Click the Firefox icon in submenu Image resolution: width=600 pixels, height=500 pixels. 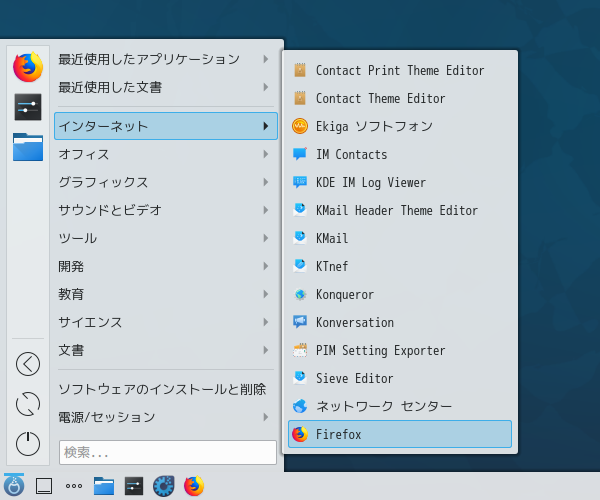(x=300, y=434)
